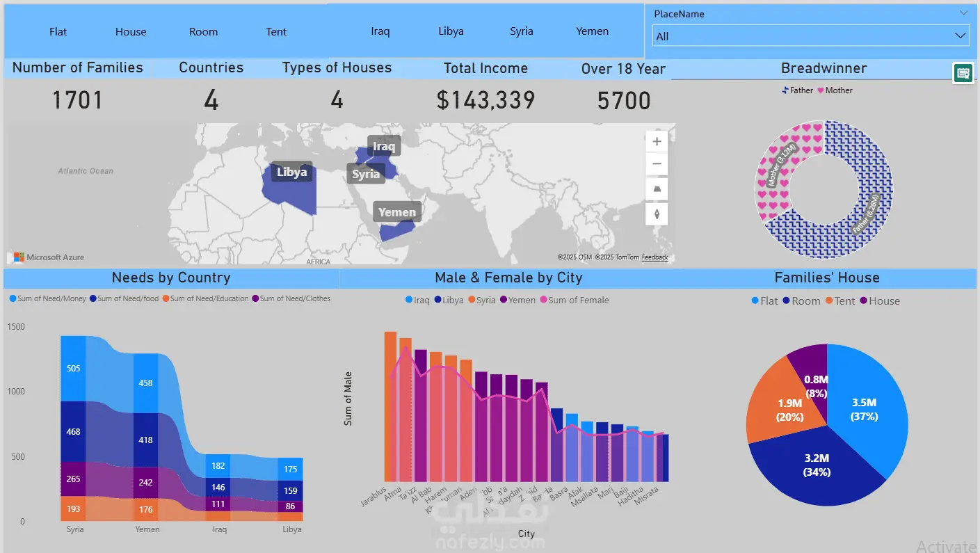This screenshot has height=553, width=980.
Task: Zoom in on the map
Action: click(x=657, y=141)
